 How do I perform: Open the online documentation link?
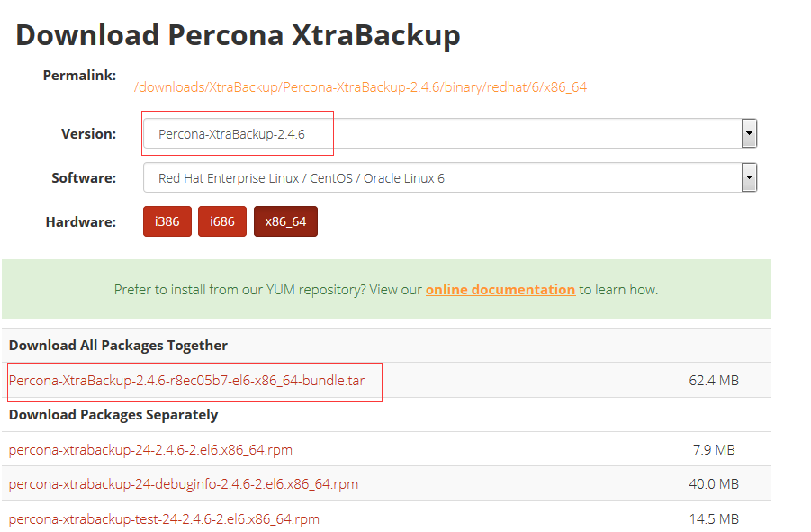[x=500, y=289]
